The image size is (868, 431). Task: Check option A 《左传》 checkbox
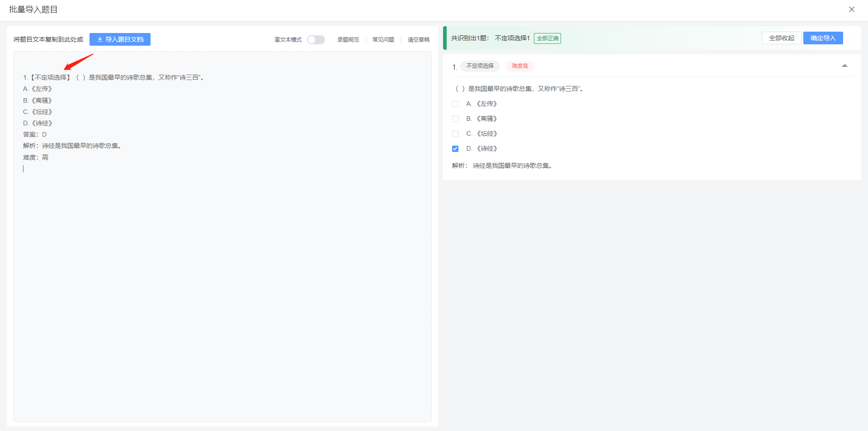(x=455, y=104)
